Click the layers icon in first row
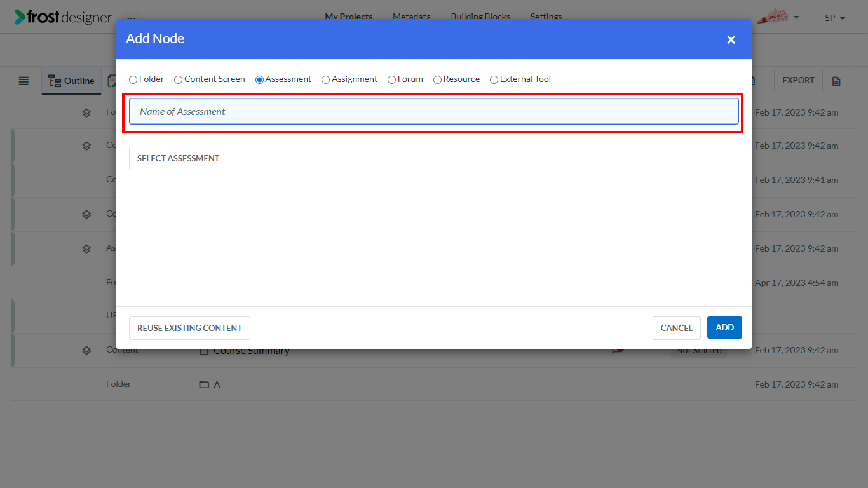The height and width of the screenshot is (488, 868). (x=86, y=112)
